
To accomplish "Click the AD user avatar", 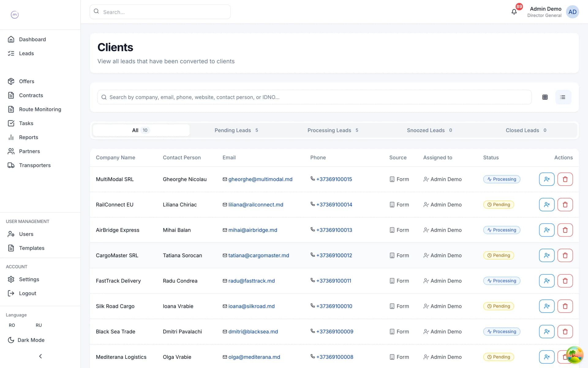I will click(x=572, y=12).
